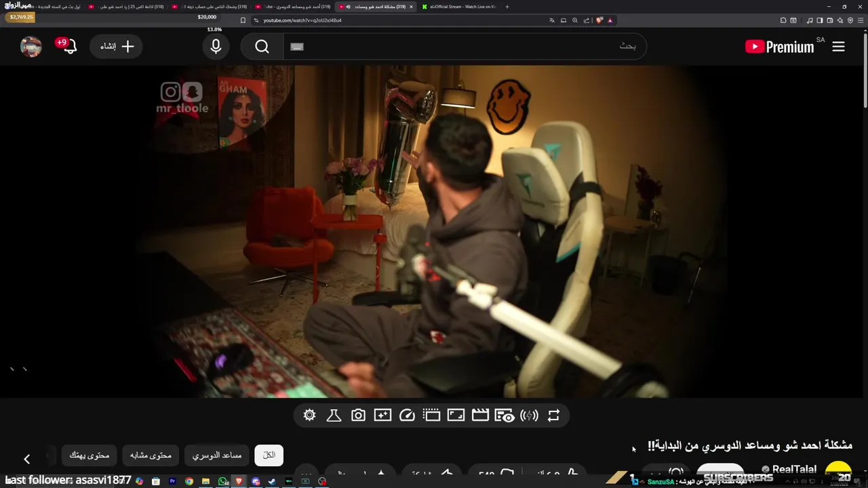868x488 pixels.
Task: Open File Explorer folder in taskbar
Action: [205, 481]
